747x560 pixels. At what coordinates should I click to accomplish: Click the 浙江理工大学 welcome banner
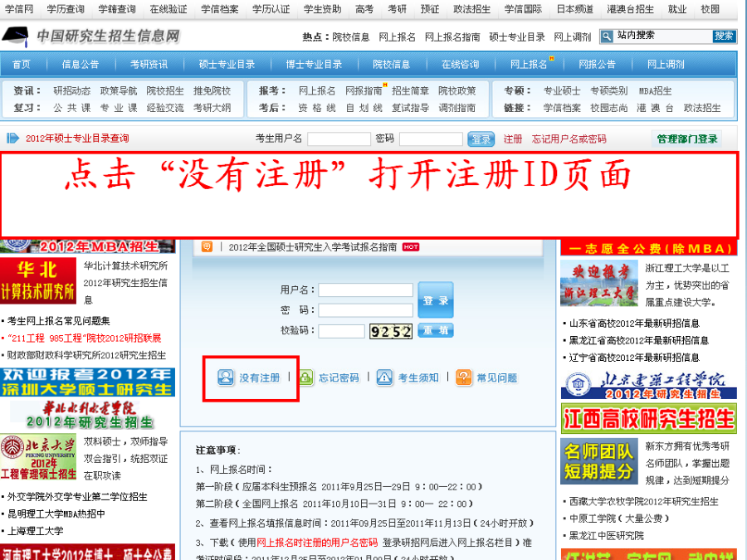(x=599, y=284)
